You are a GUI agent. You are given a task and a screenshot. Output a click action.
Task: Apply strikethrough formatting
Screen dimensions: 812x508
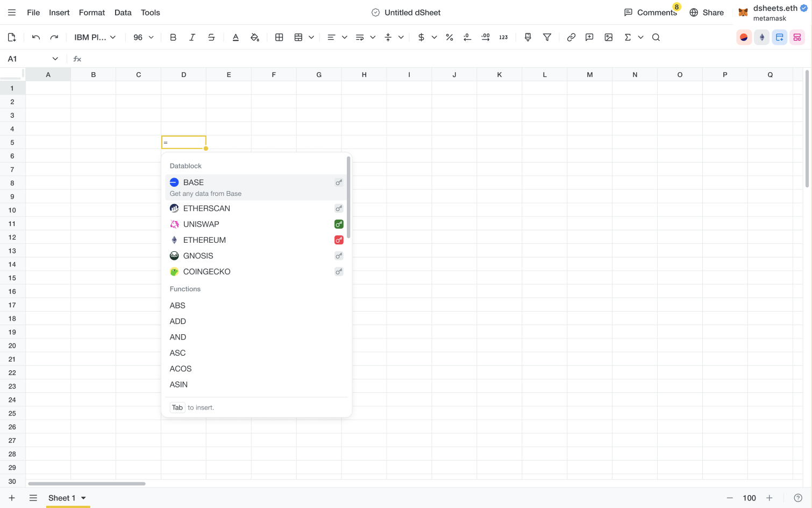[211, 37]
